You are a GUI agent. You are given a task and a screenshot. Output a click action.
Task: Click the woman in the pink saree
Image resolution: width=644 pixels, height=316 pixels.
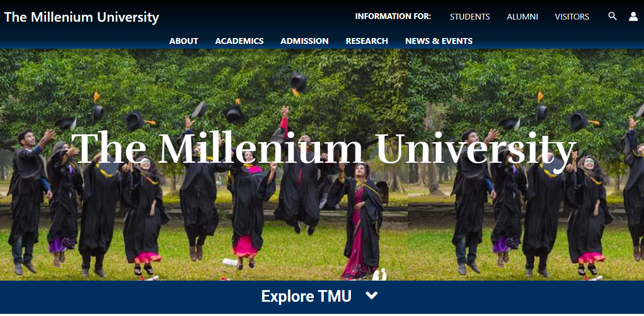[361, 222]
